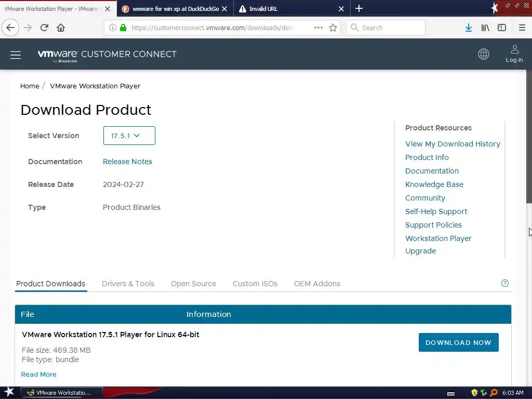532x399 pixels.
Task: Click the help question mark icon
Action: (505, 283)
